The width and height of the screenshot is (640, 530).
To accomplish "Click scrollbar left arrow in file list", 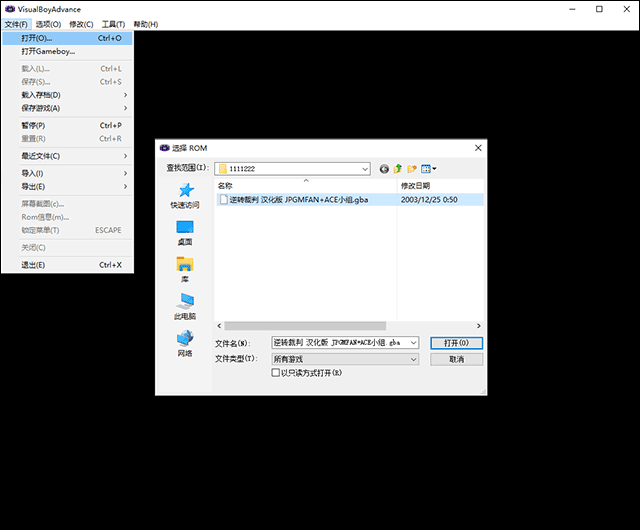I will pyautogui.click(x=219, y=326).
